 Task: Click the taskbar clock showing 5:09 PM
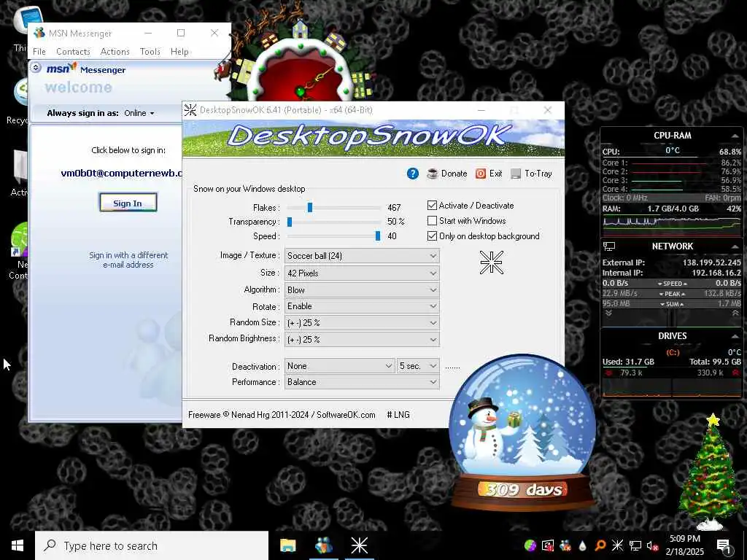click(x=684, y=545)
